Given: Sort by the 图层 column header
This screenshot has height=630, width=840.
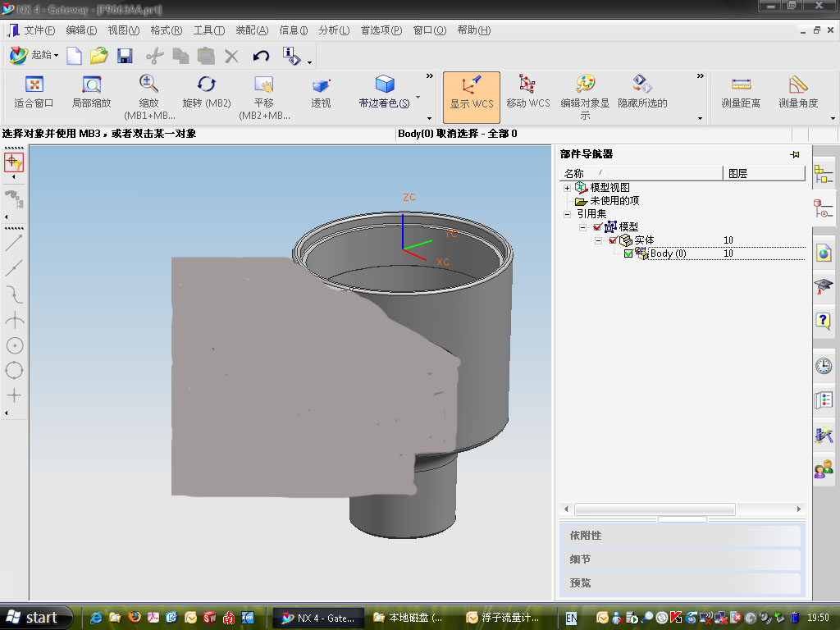Looking at the screenshot, I should tap(764, 174).
